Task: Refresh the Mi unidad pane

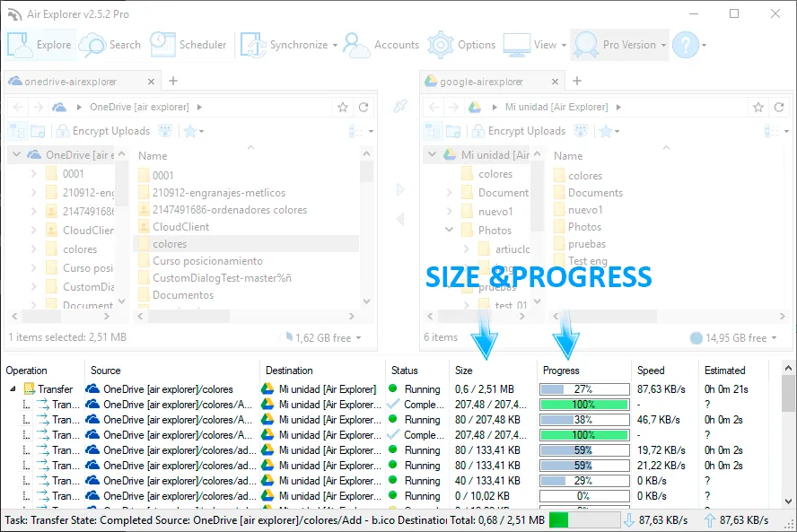Action: (x=779, y=108)
